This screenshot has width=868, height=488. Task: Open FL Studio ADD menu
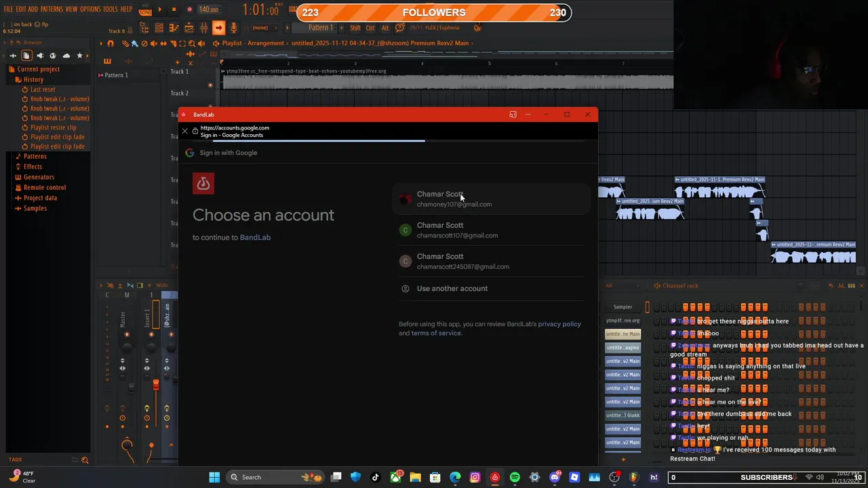click(33, 9)
